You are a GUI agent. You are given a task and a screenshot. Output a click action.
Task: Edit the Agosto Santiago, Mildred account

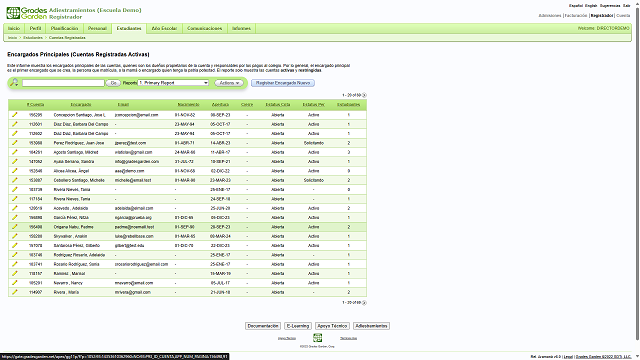[x=15, y=152]
